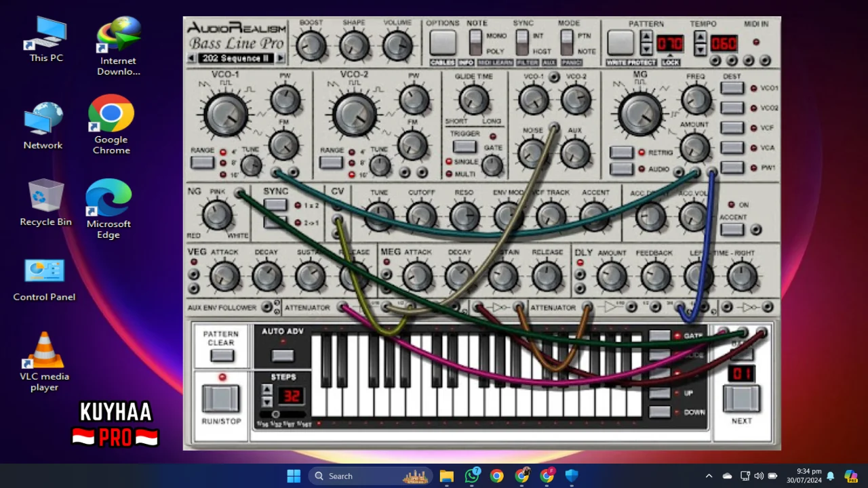Viewport: 868px width, 488px height.
Task: Go to the next preset with right arrow
Action: pyautogui.click(x=280, y=58)
